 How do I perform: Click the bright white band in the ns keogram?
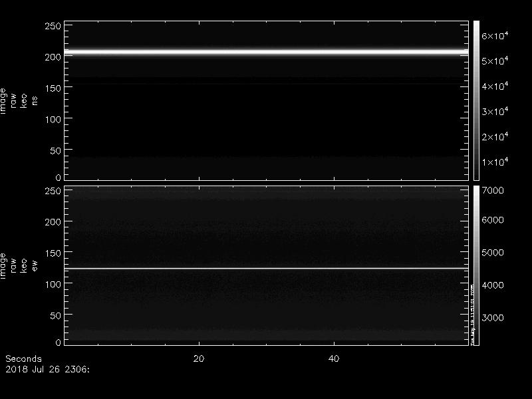[267, 52]
